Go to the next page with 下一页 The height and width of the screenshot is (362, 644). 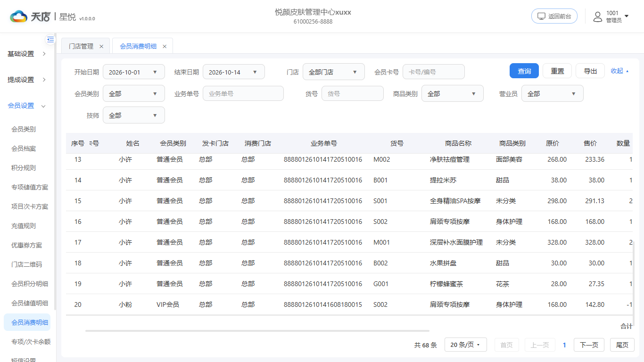click(589, 345)
